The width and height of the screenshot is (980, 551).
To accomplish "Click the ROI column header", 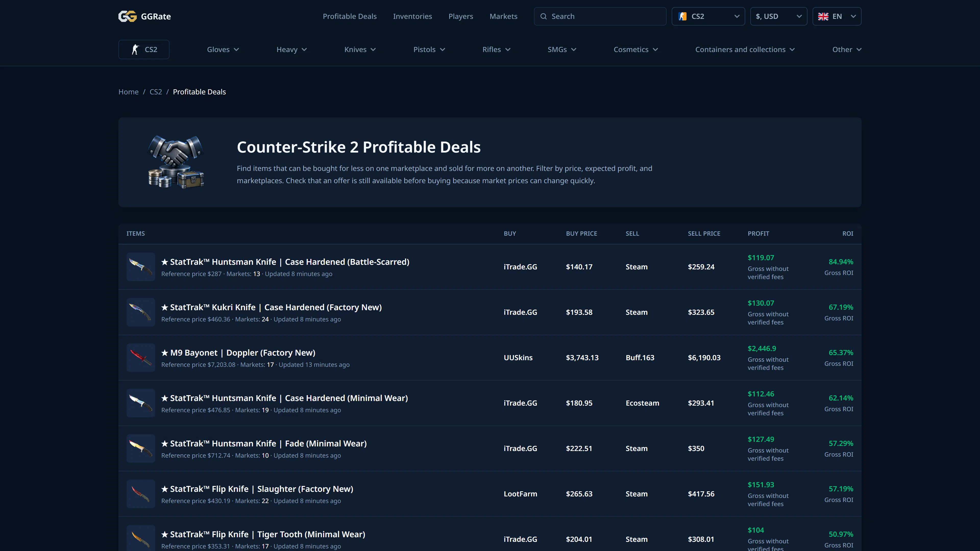I will coord(848,233).
